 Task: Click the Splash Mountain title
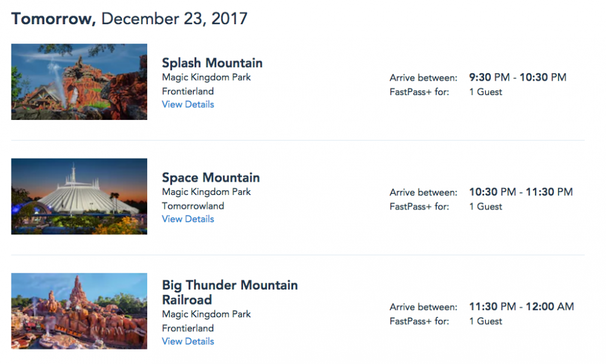click(212, 63)
